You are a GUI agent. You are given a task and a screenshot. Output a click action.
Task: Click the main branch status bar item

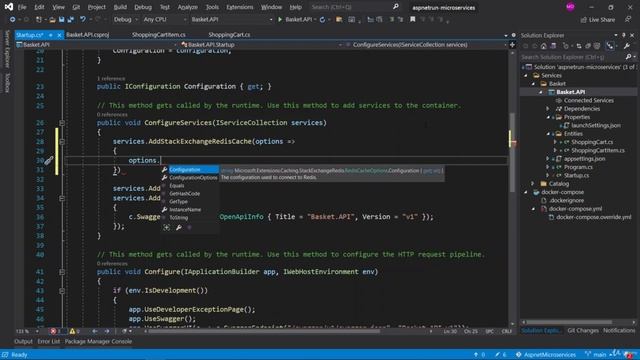[596, 355]
